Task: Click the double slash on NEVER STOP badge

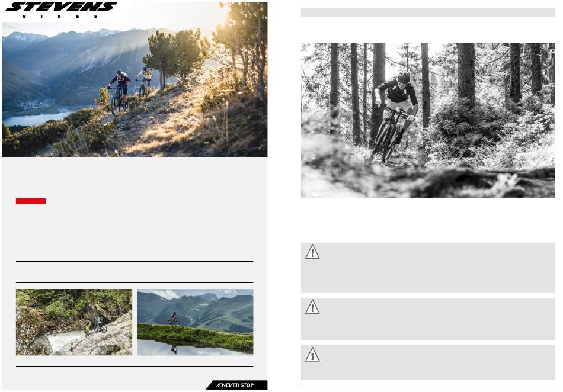Action: point(218,385)
